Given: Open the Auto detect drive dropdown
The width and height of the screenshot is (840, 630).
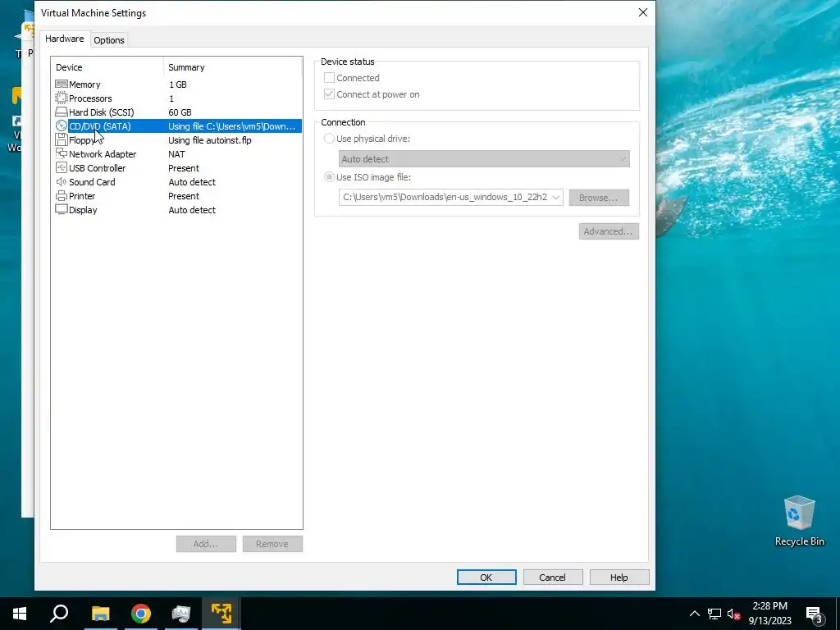Looking at the screenshot, I should tap(484, 158).
